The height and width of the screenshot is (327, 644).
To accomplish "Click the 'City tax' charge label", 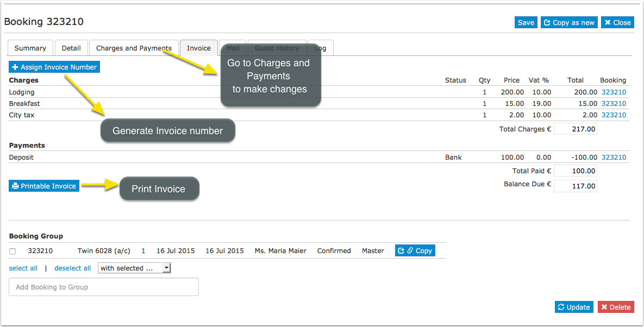I will click(22, 115).
